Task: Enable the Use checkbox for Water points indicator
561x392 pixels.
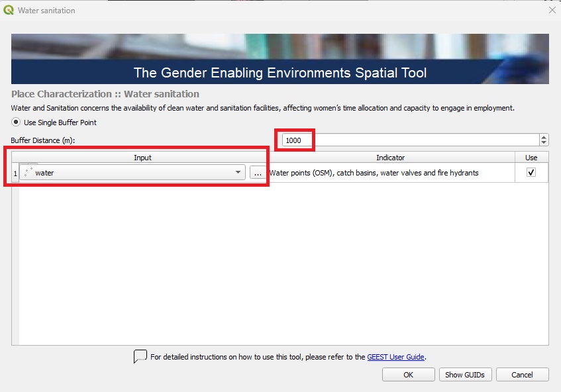Action: pos(532,172)
